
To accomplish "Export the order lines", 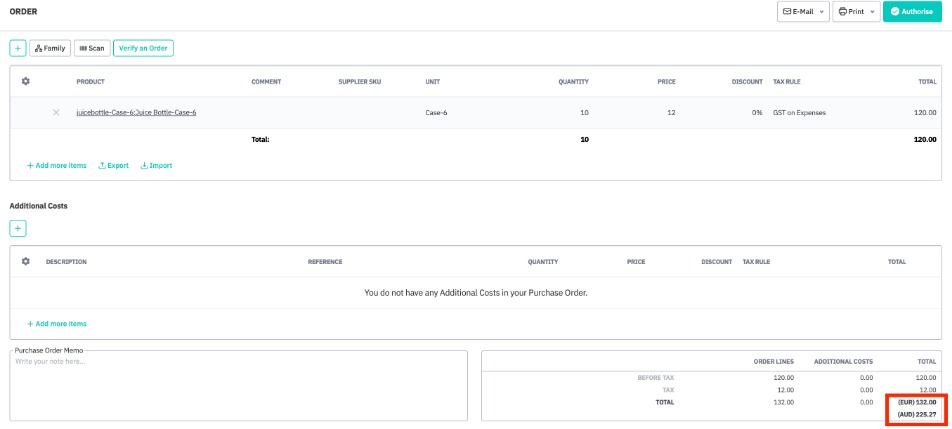I will [x=113, y=165].
